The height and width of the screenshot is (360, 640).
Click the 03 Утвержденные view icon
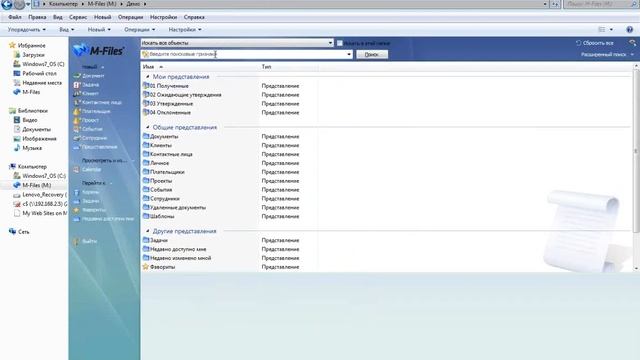[146, 104]
